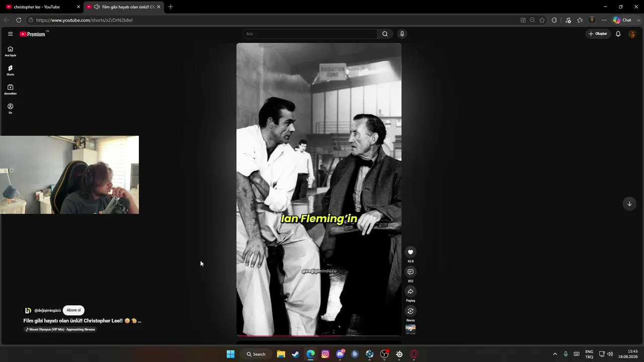This screenshot has height=362, width=644.
Task: Open Discord from the taskbar
Action: (x=340, y=354)
